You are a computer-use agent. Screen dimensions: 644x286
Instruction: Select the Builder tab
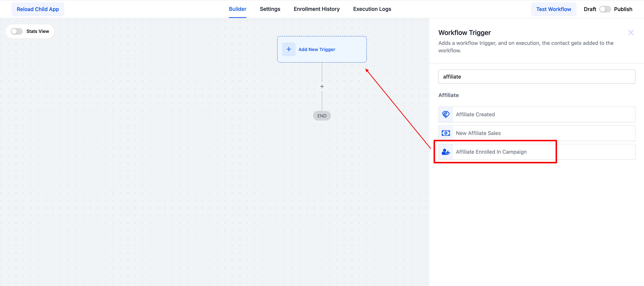237,9
